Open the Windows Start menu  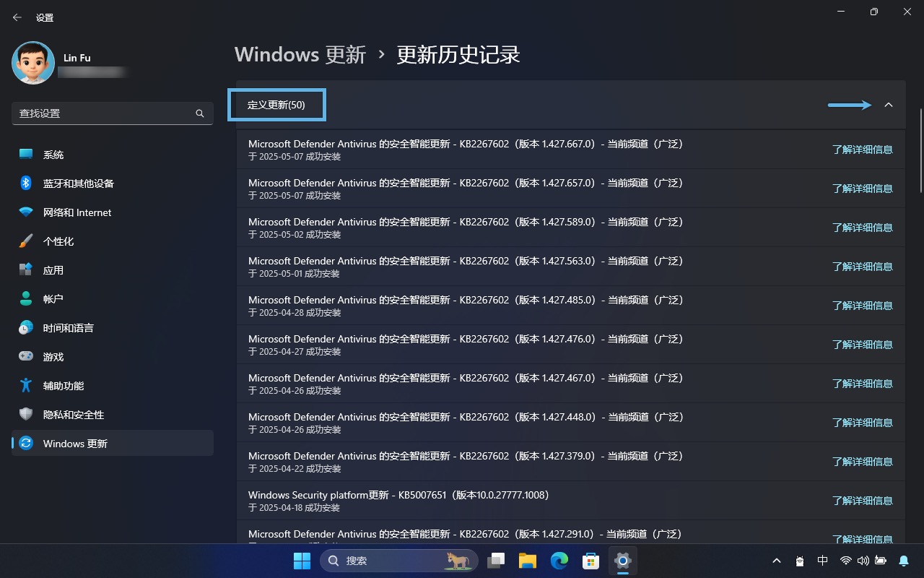pos(302,561)
